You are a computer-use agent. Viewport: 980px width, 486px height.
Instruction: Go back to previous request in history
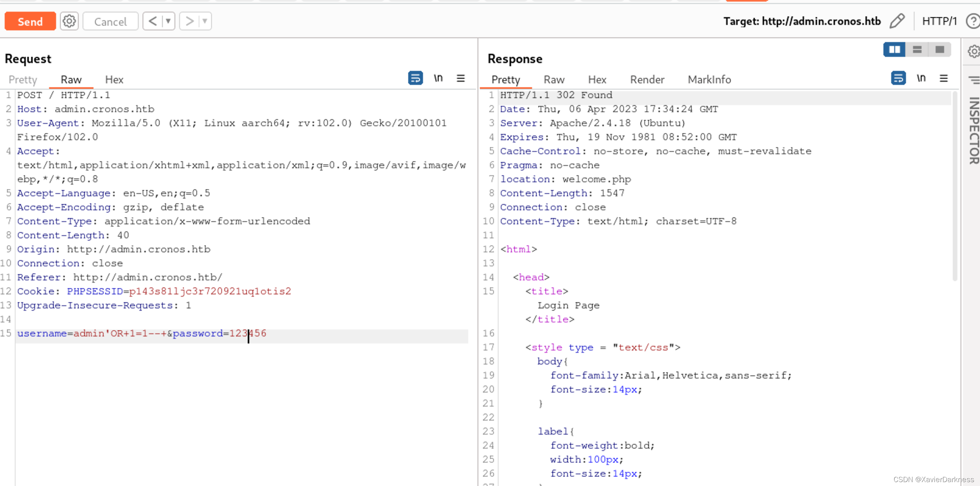tap(153, 21)
